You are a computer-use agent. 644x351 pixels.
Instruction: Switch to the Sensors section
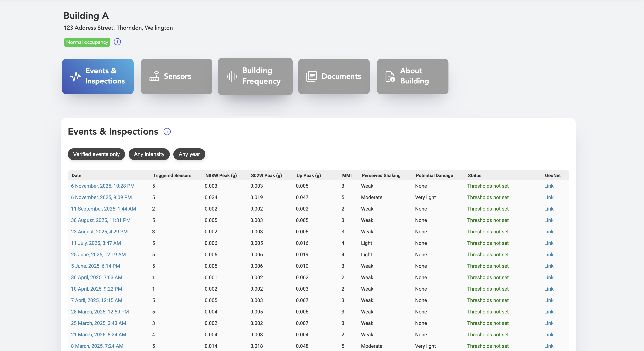tap(177, 76)
